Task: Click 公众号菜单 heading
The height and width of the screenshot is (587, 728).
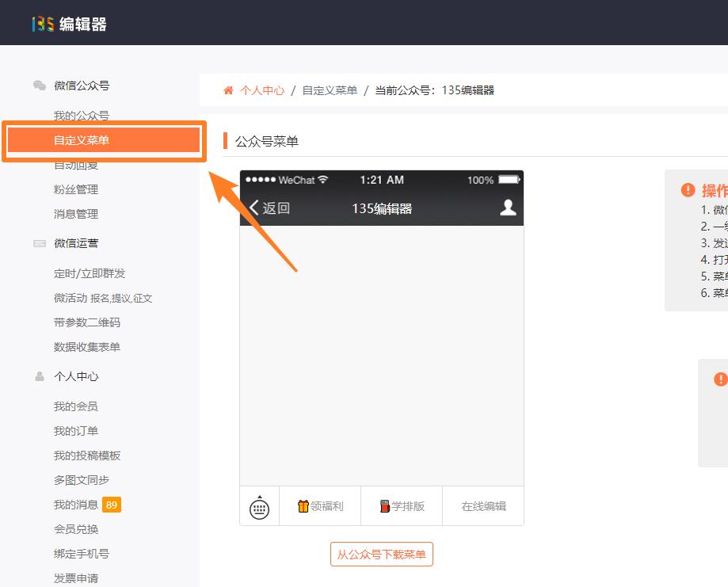Action: 266,141
